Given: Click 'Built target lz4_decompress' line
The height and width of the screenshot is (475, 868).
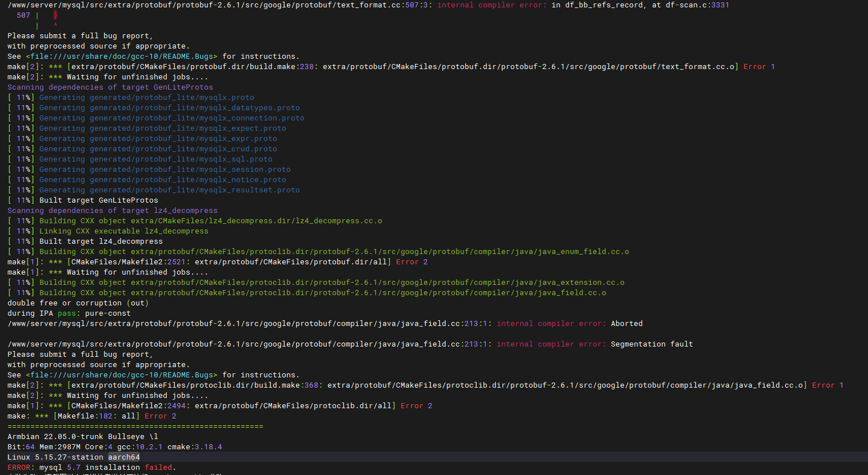Looking at the screenshot, I should point(85,241).
